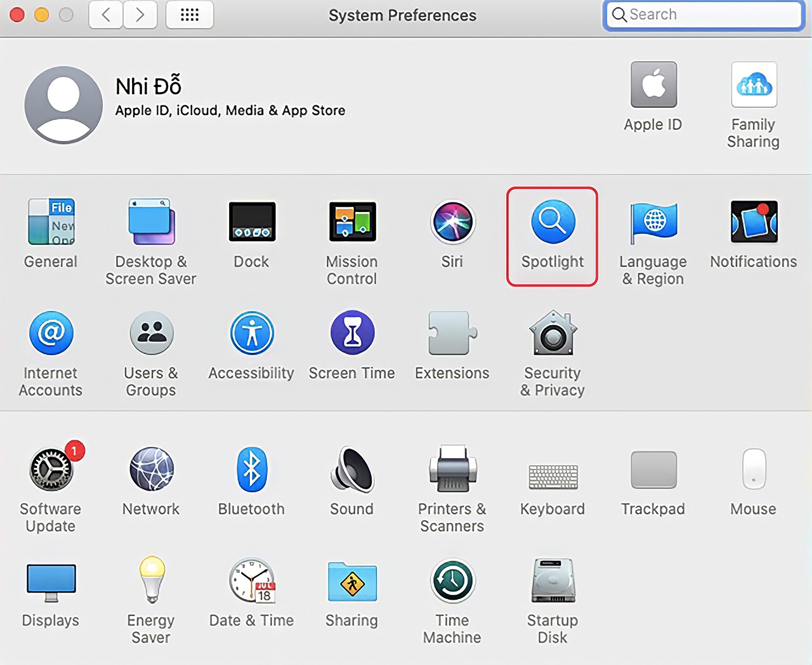The width and height of the screenshot is (812, 665).
Task: Click the forward navigation arrow
Action: 140,15
